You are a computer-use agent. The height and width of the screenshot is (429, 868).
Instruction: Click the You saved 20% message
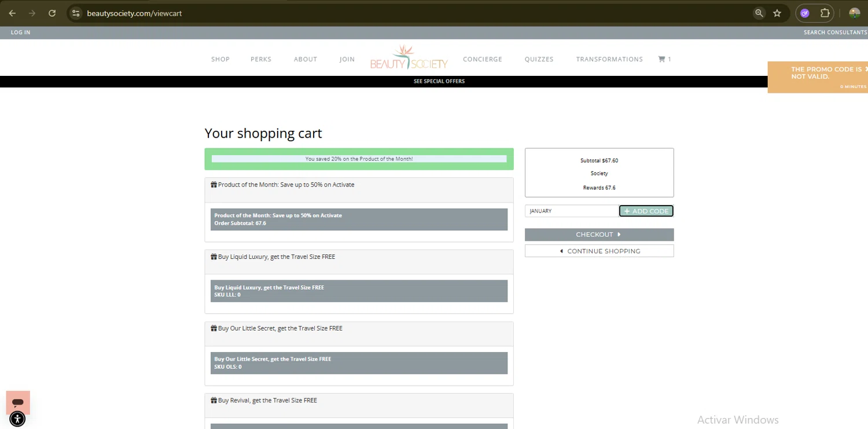(x=359, y=159)
